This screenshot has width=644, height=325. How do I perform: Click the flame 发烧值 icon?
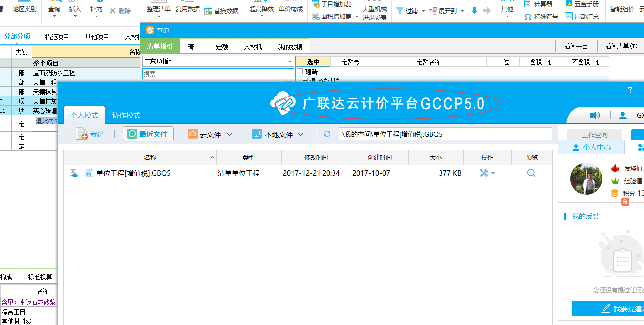pos(615,168)
